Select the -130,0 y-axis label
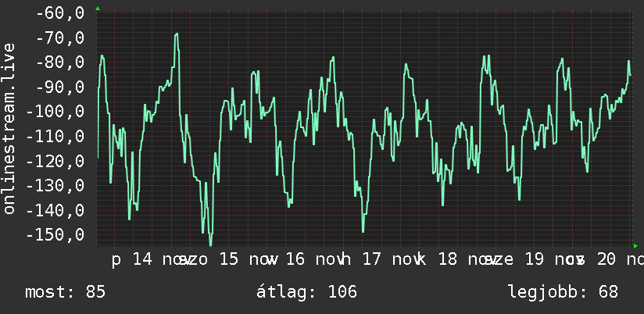Screen dimensions: 644x314 coord(55,186)
